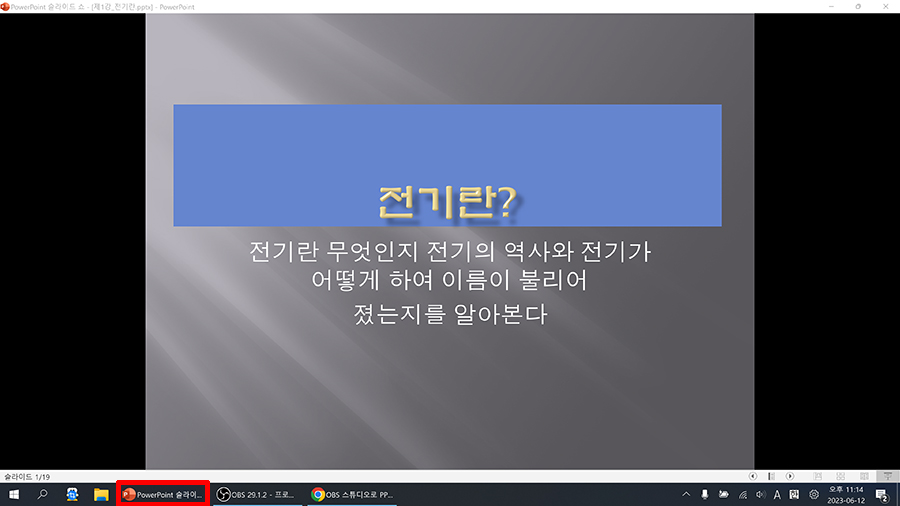Switch to Reading view icon
This screenshot has width=900, height=506.
pyautogui.click(x=864, y=476)
